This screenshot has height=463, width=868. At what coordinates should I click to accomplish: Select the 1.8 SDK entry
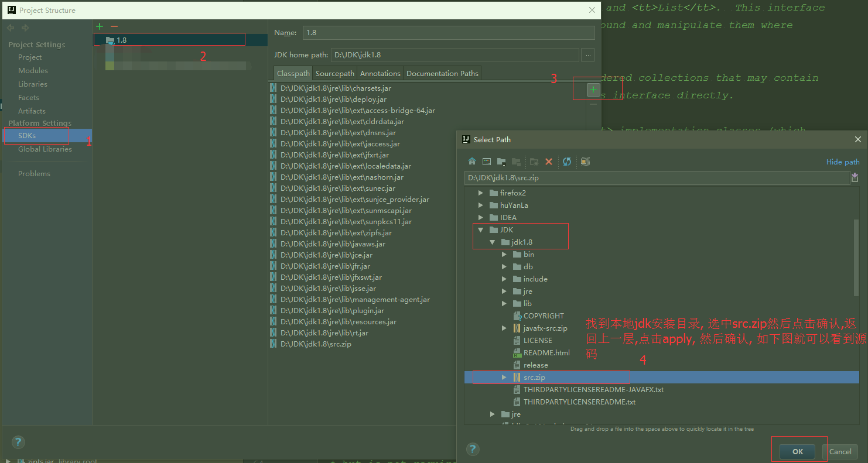[x=180, y=40]
